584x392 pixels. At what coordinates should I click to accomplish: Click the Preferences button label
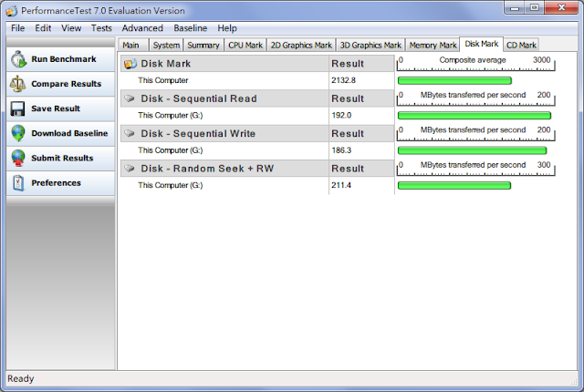coord(57,183)
